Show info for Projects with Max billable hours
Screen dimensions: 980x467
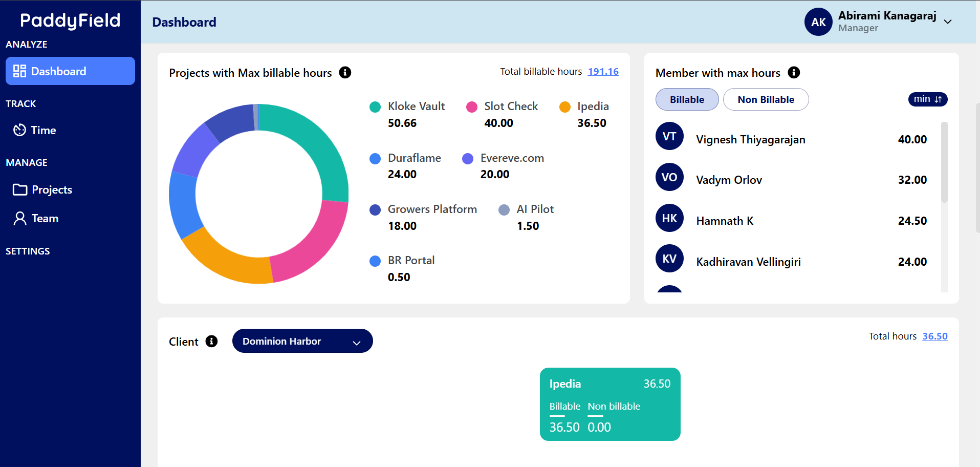pos(345,72)
